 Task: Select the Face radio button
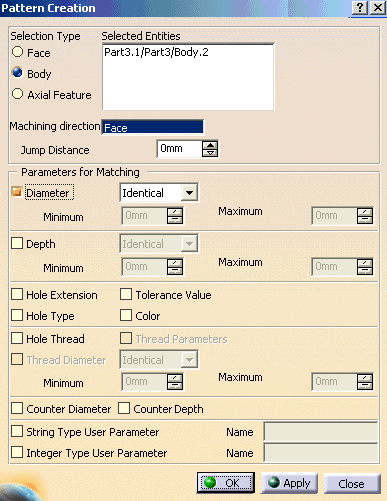pos(17,52)
